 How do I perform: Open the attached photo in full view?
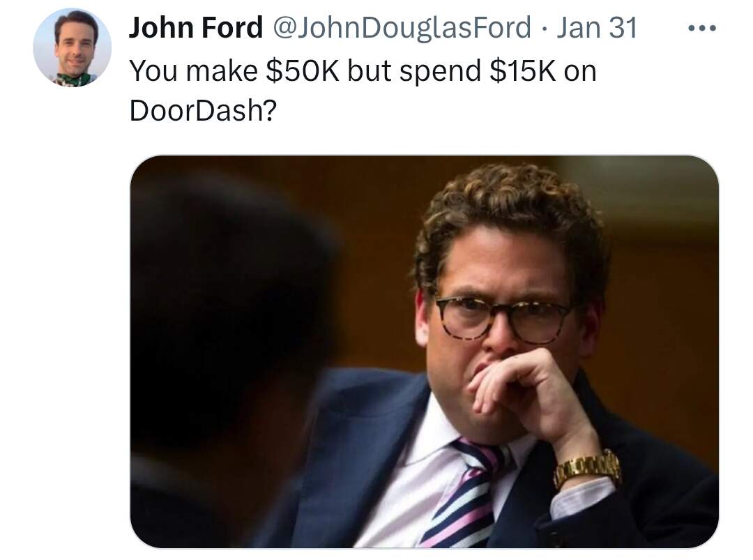pyautogui.click(x=425, y=351)
